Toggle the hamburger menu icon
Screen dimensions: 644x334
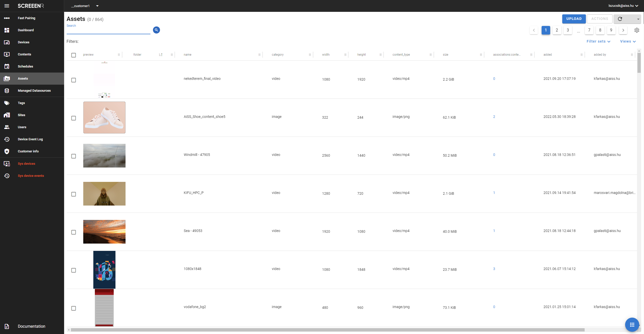pyautogui.click(x=7, y=6)
